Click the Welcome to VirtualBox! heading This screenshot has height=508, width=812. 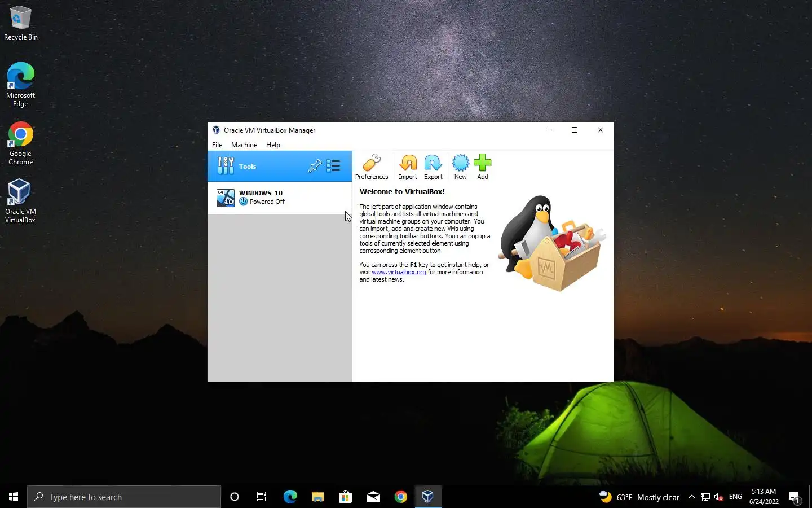coord(402,192)
